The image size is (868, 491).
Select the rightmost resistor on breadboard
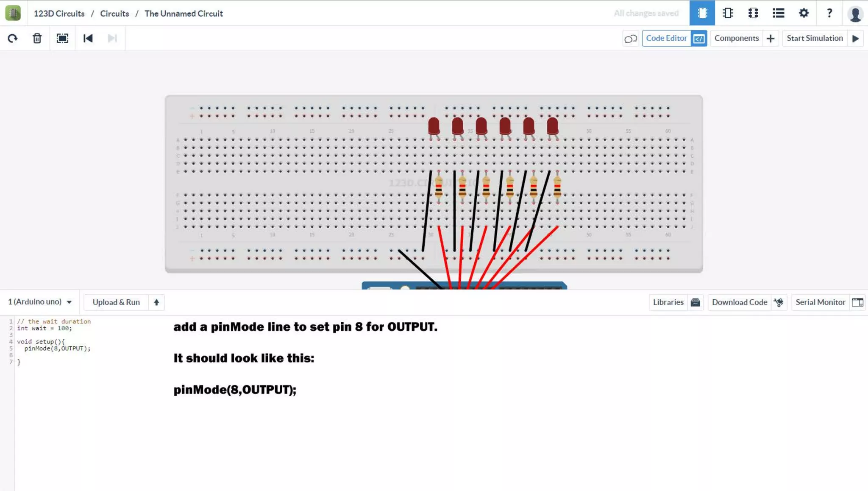(x=557, y=187)
